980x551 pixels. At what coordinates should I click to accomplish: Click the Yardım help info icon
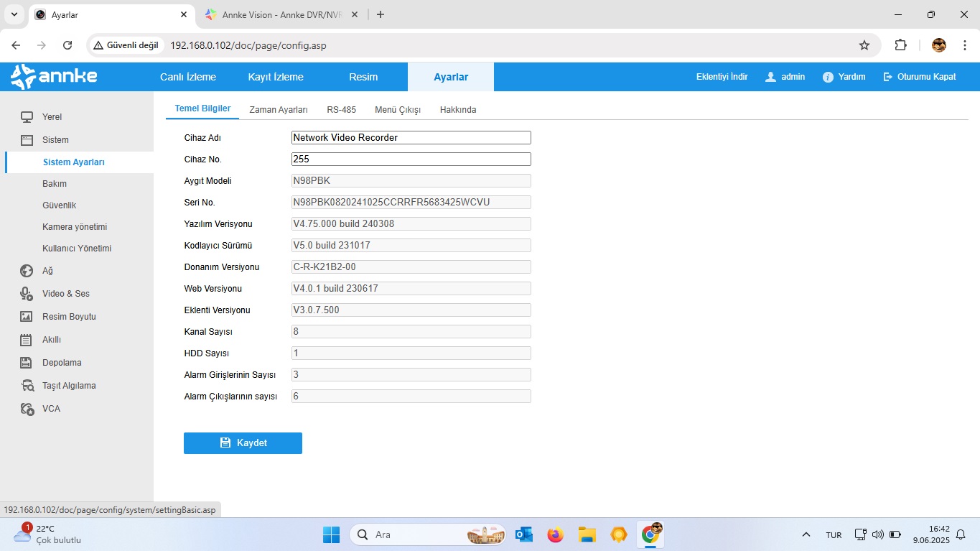pos(828,77)
